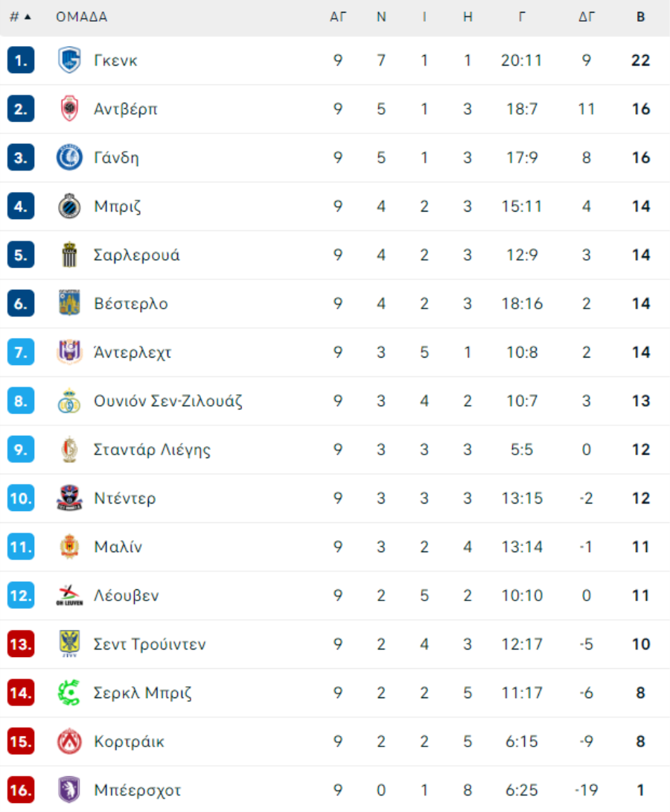
Task: Click the red position badge 16.
Action: (21, 790)
